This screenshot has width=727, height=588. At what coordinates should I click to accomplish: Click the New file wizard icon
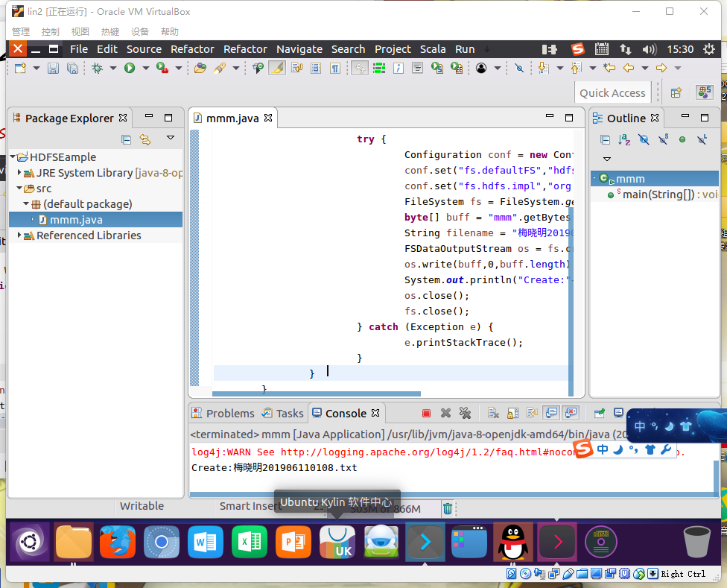pyautogui.click(x=20, y=68)
